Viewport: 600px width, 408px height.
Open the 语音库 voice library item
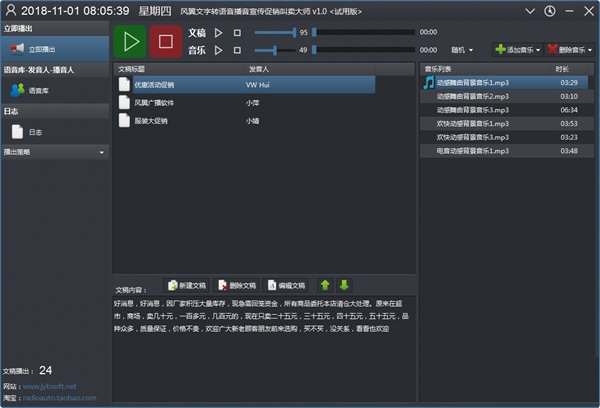[40, 89]
